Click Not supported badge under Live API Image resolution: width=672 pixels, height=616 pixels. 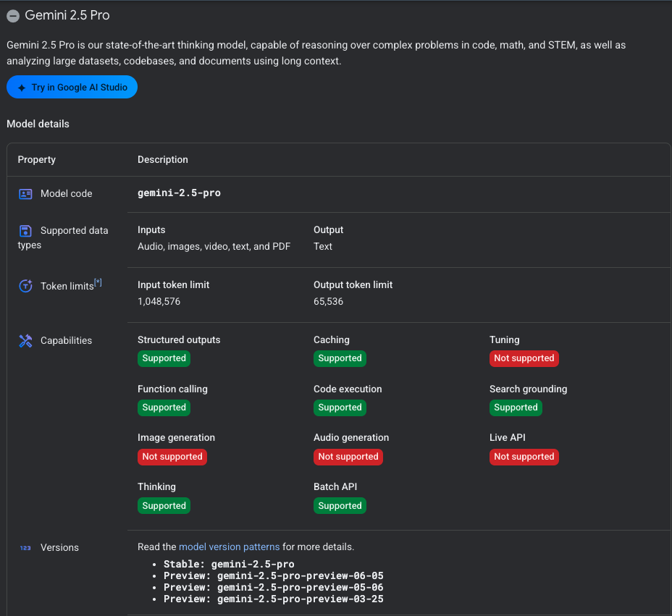tap(524, 457)
